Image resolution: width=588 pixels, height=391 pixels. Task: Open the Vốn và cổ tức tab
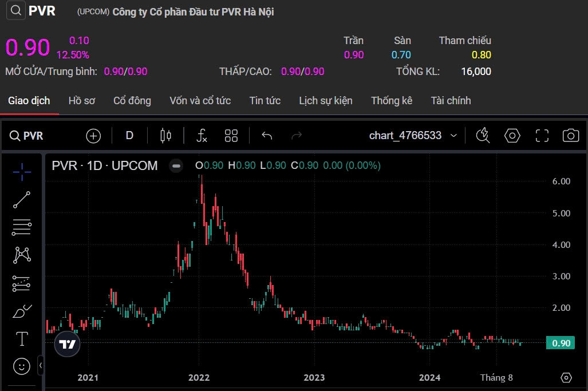click(200, 100)
